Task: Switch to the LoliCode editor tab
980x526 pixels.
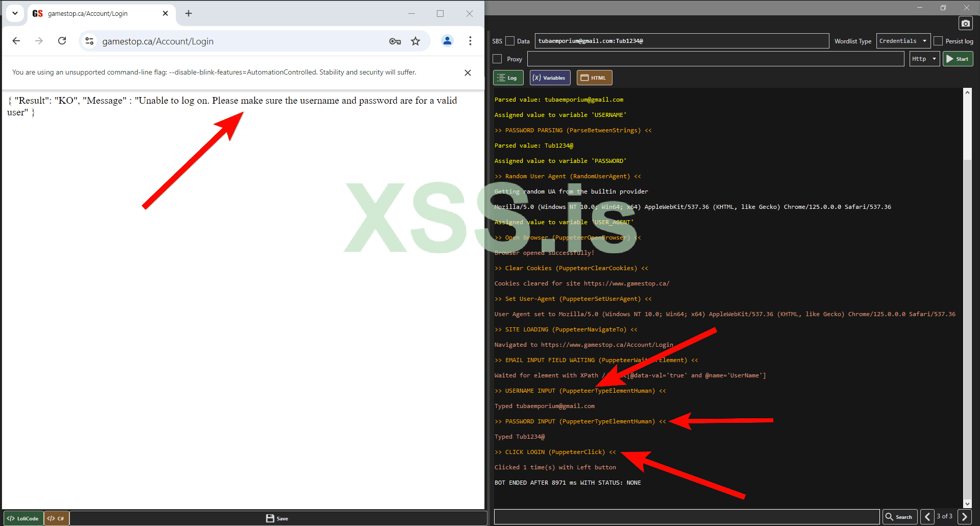Action: pos(23,518)
